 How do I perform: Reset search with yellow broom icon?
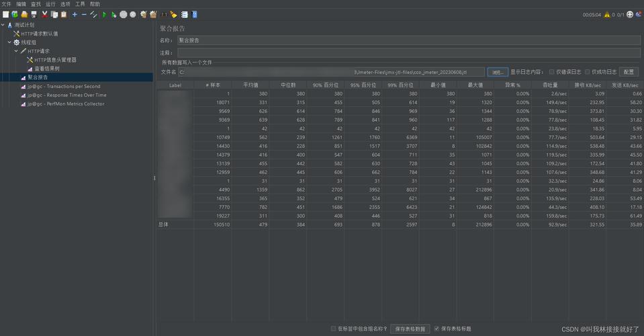174,14
